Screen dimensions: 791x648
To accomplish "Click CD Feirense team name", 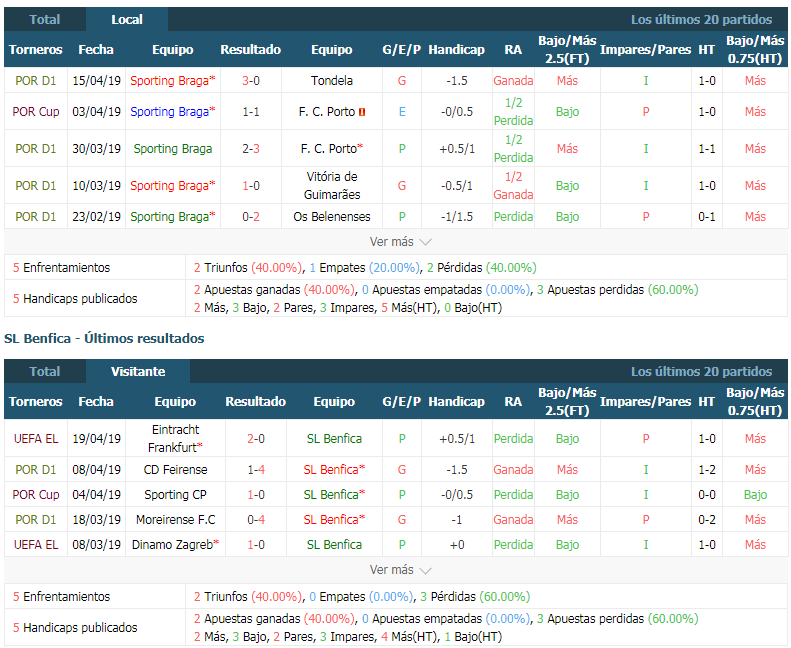I will click(175, 470).
